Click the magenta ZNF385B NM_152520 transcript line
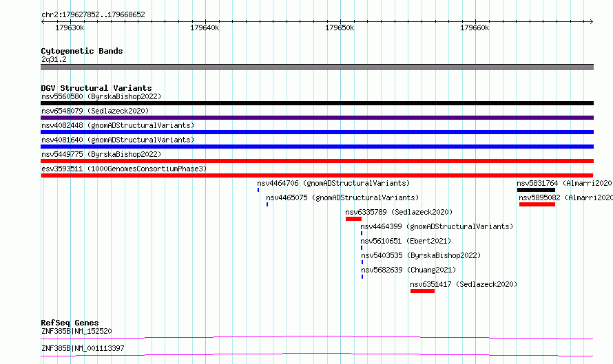This screenshot has height=364, width=613. (317, 337)
